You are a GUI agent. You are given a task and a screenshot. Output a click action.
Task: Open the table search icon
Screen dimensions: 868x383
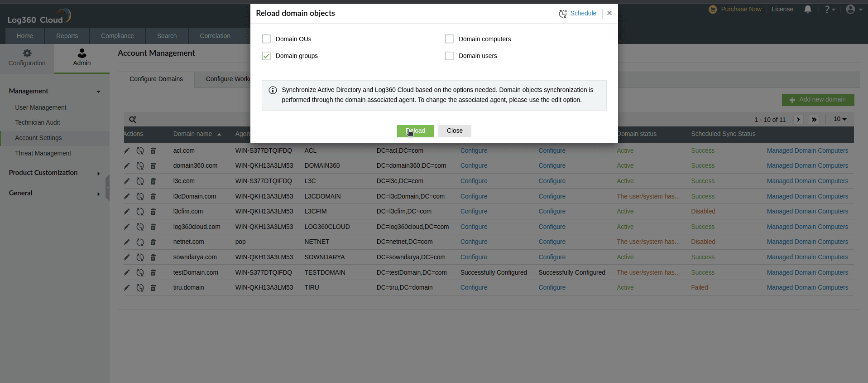[x=133, y=120]
